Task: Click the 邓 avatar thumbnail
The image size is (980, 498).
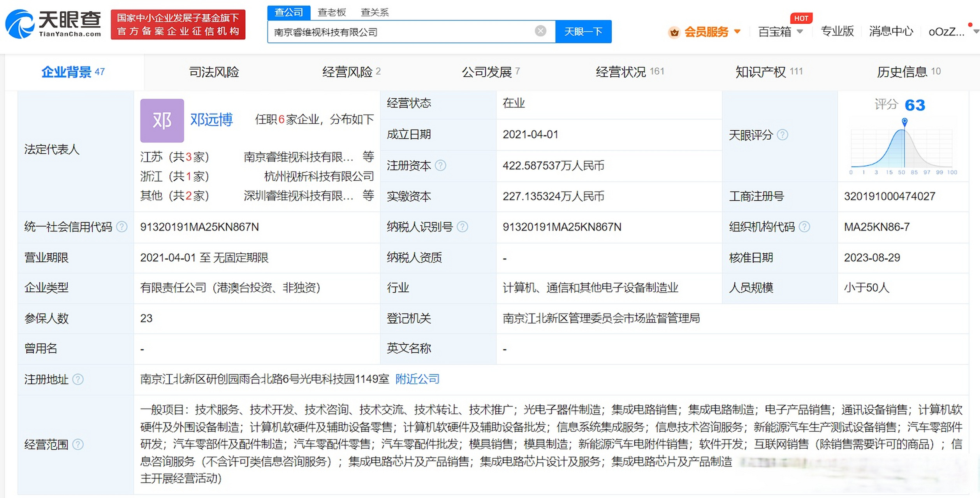Action: (162, 120)
